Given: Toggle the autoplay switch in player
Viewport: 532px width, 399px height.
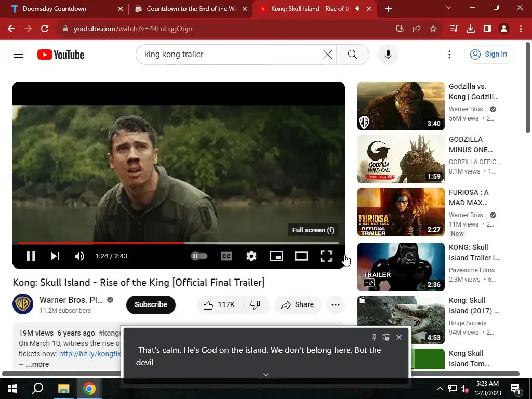Looking at the screenshot, I should click(199, 256).
